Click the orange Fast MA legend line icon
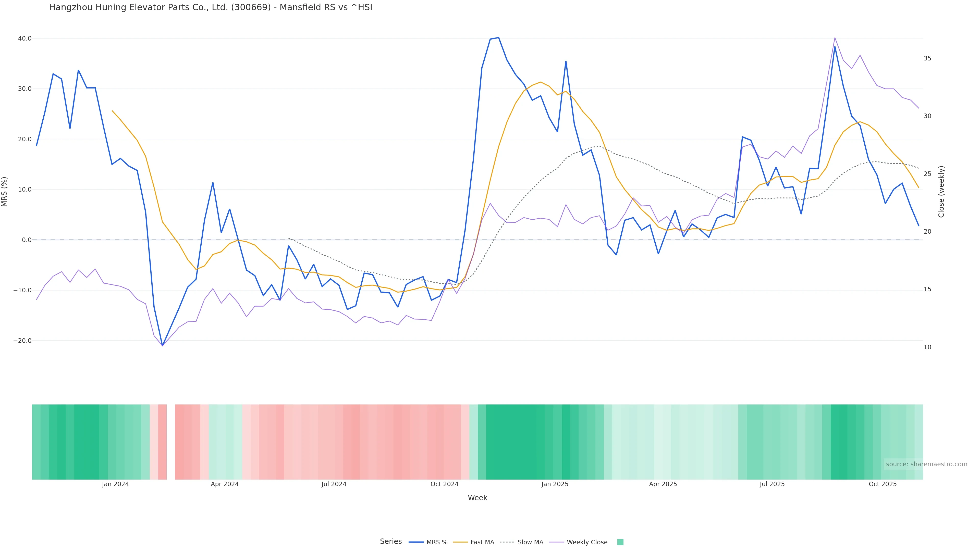980x551 pixels. click(x=460, y=542)
